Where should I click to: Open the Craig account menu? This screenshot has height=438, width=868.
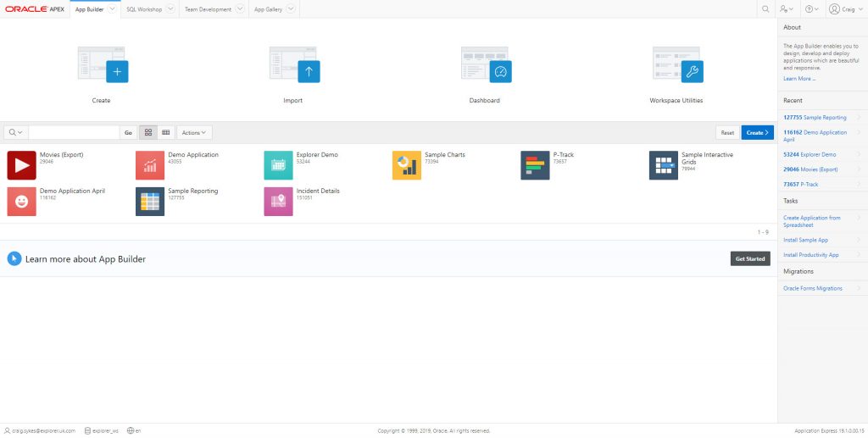[x=846, y=9]
